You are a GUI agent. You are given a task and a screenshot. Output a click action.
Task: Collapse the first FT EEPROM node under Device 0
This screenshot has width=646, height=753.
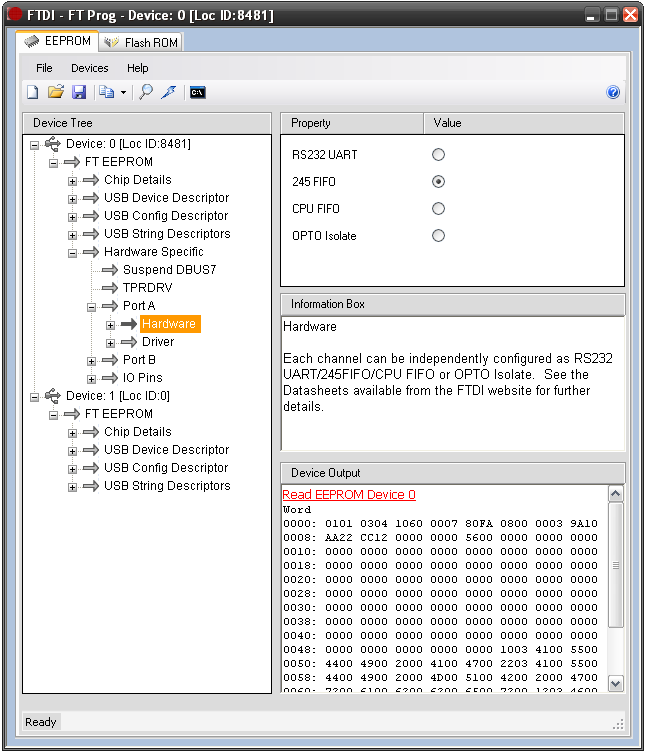point(53,163)
